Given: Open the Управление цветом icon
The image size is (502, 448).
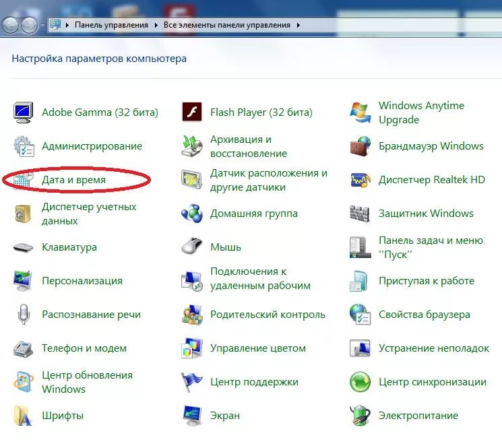Looking at the screenshot, I should tap(192, 348).
